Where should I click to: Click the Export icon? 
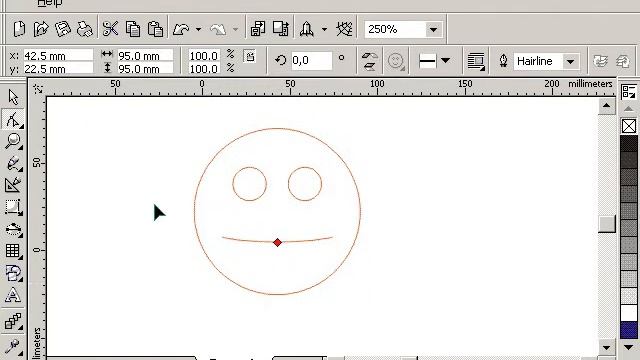281,29
